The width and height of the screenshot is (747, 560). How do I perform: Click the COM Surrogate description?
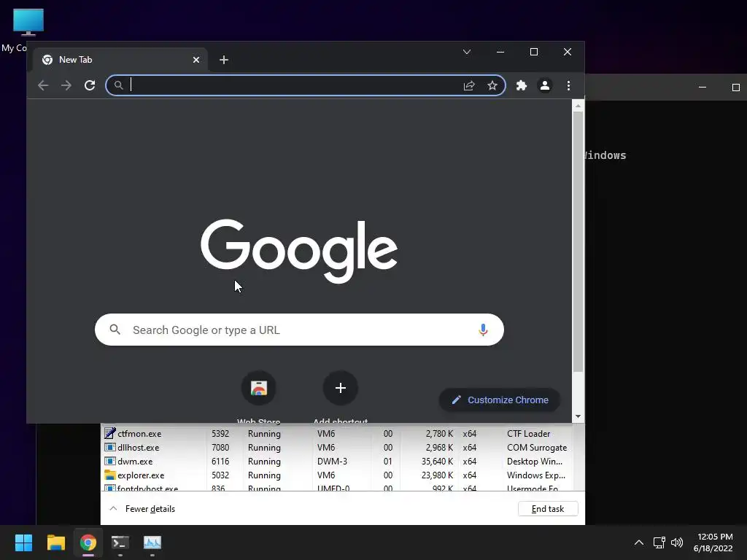pyautogui.click(x=537, y=448)
